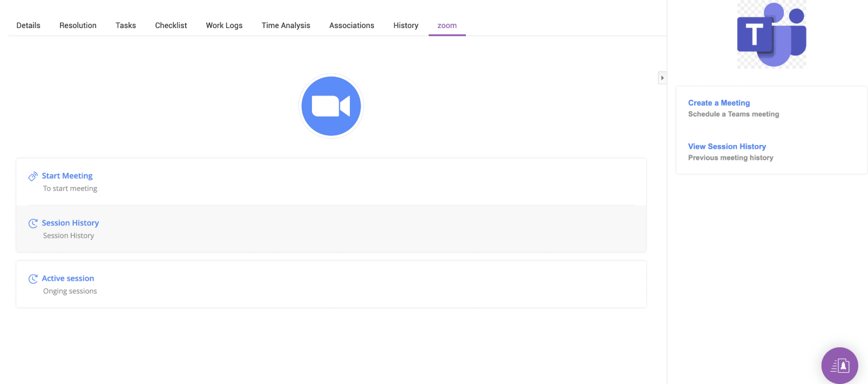Open the Details tab

coord(28,25)
